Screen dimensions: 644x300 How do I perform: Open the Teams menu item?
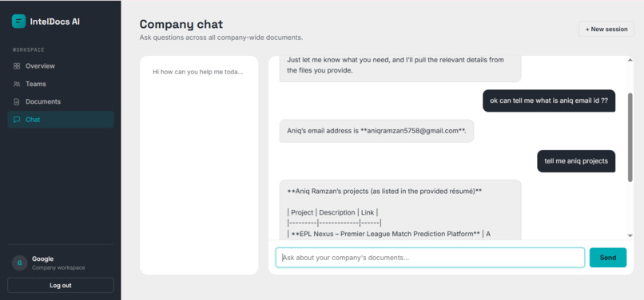(61, 84)
